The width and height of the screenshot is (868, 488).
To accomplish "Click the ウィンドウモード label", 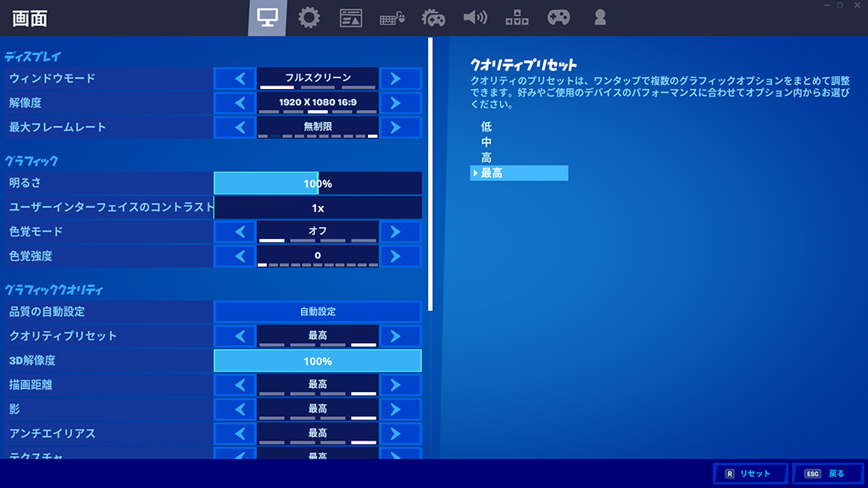I will click(x=52, y=79).
